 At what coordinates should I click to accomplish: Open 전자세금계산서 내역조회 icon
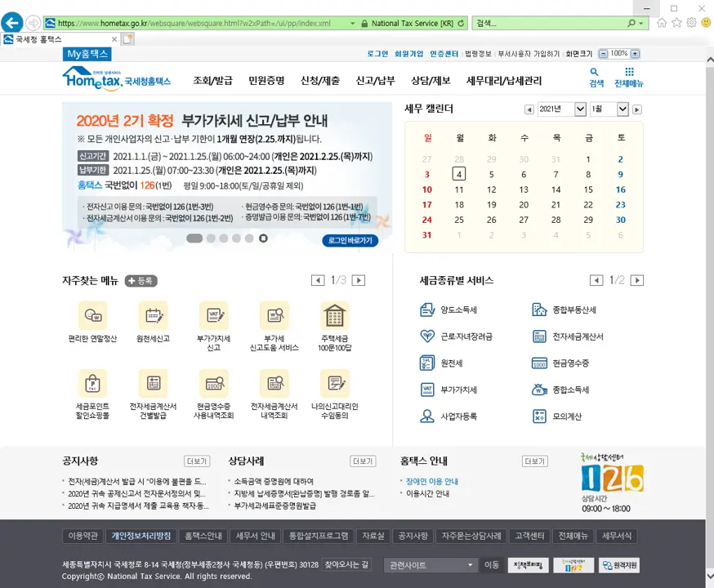coord(274,383)
